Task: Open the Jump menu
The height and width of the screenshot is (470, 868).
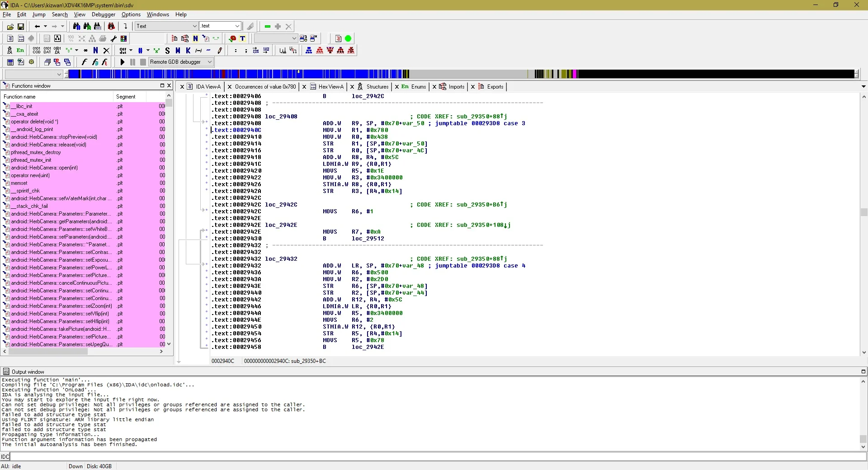Action: pos(39,14)
